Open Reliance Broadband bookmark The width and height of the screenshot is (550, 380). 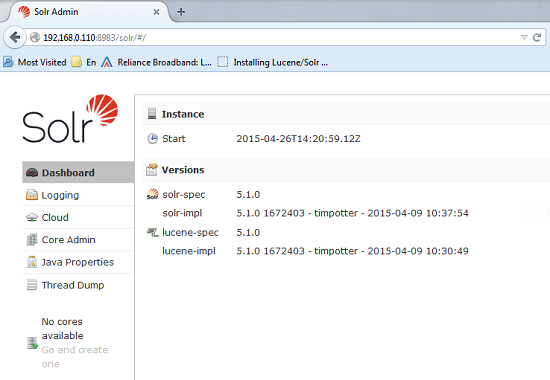(156, 62)
